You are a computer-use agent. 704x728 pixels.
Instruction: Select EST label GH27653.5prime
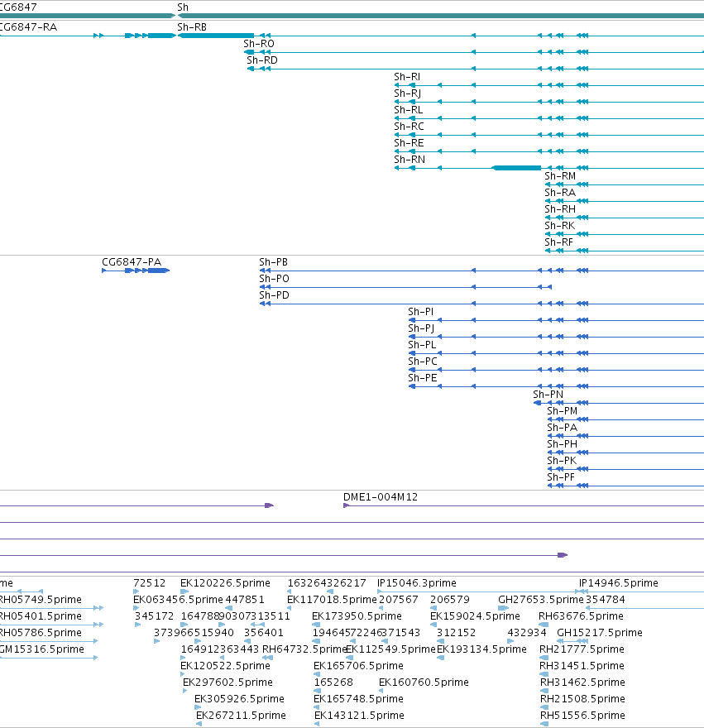pyautogui.click(x=540, y=600)
